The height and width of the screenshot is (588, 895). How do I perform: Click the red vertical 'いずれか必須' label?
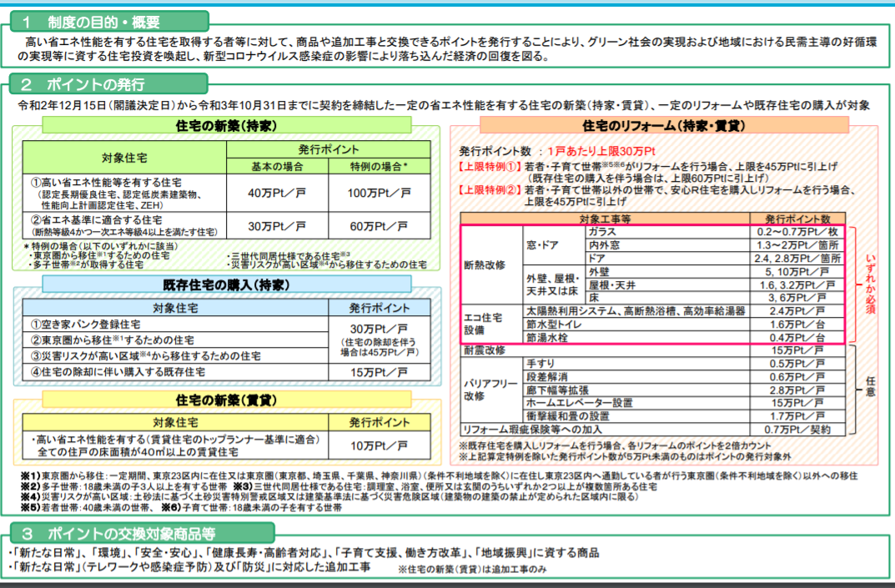[871, 284]
